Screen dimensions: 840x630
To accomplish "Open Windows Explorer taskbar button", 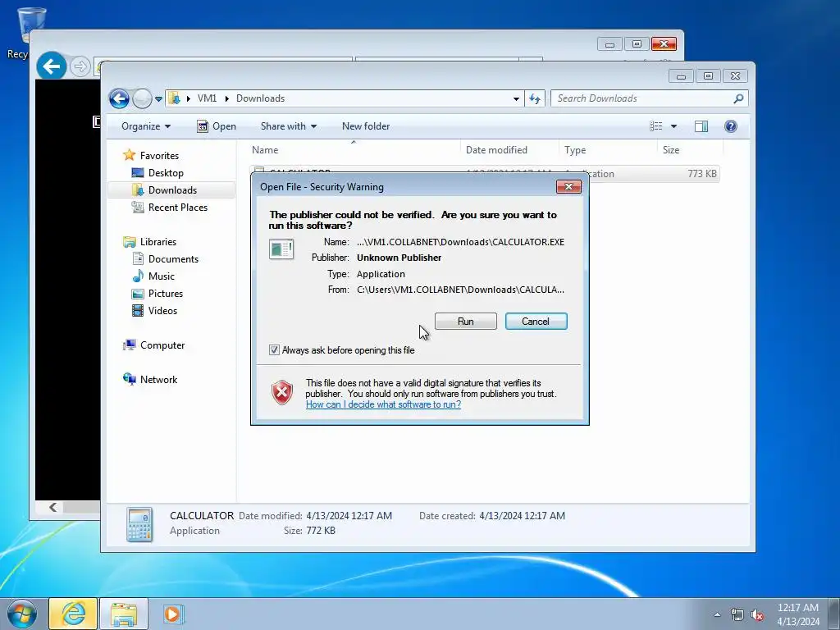I will pos(124,614).
